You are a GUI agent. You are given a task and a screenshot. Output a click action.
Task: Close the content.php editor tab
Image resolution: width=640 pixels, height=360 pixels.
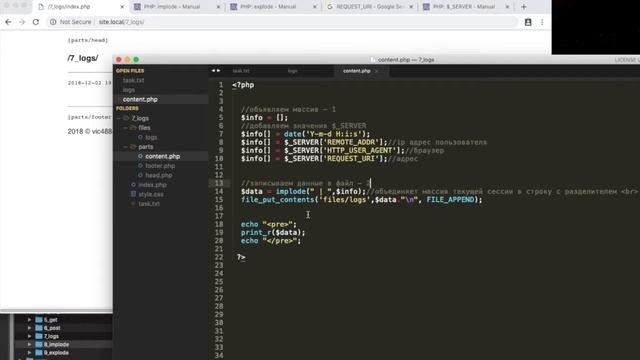(377, 71)
